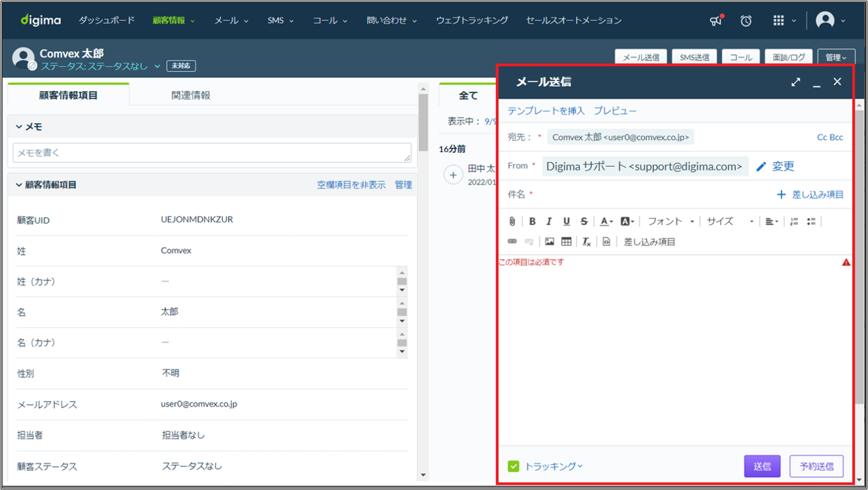The image size is (868, 490).
Task: Toggle bold formatting in mail editor
Action: (532, 222)
